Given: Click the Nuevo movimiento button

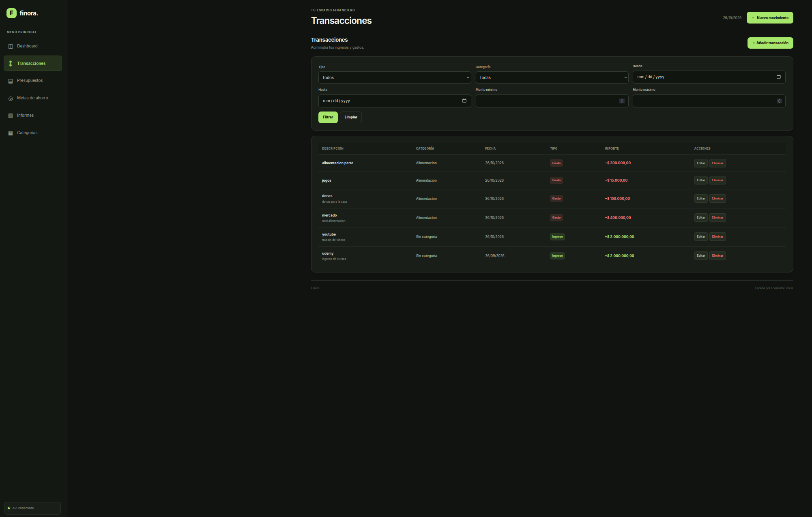Looking at the screenshot, I should coord(770,18).
